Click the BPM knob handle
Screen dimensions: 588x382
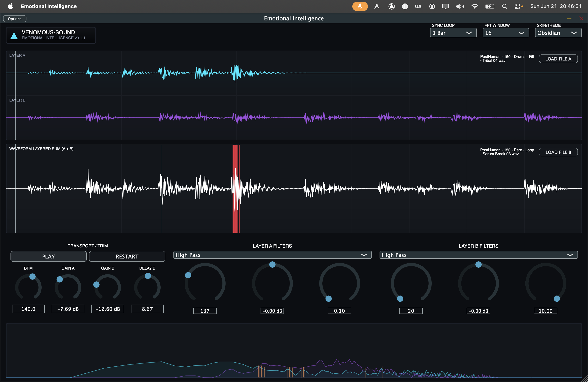[32, 277]
